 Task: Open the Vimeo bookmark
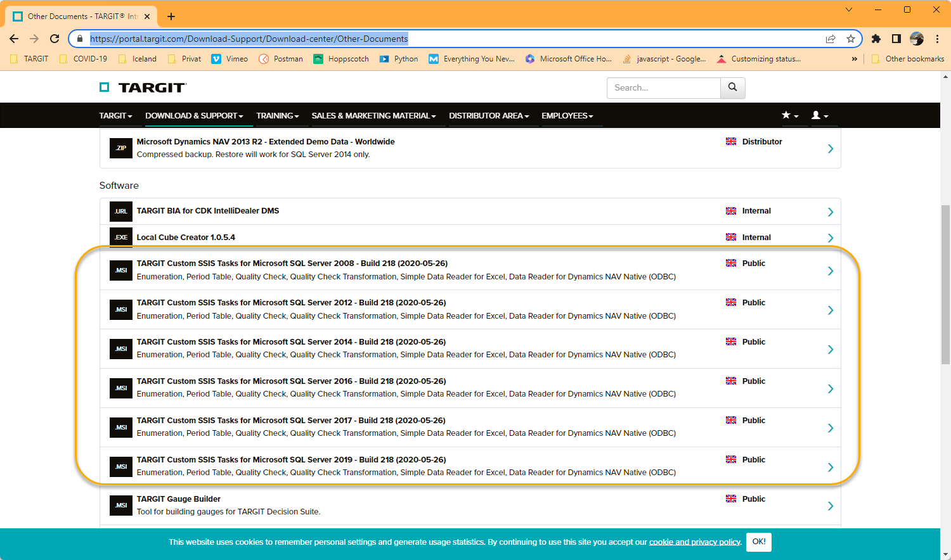click(230, 59)
